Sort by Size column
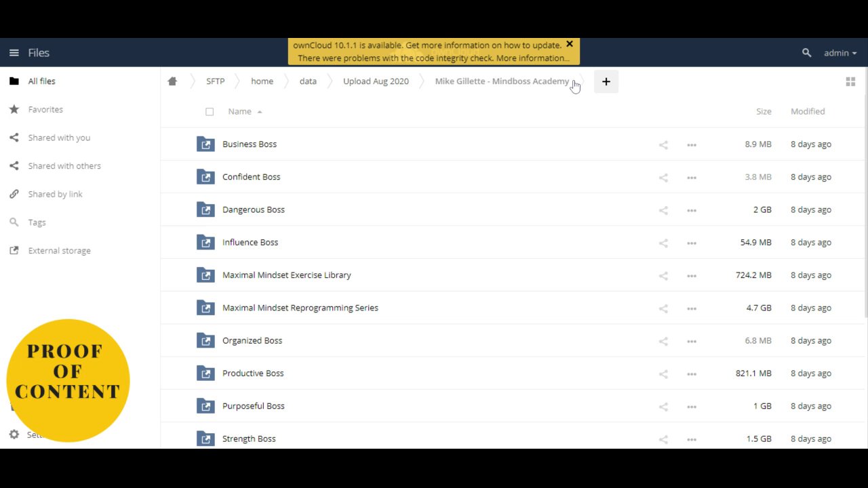 point(764,111)
